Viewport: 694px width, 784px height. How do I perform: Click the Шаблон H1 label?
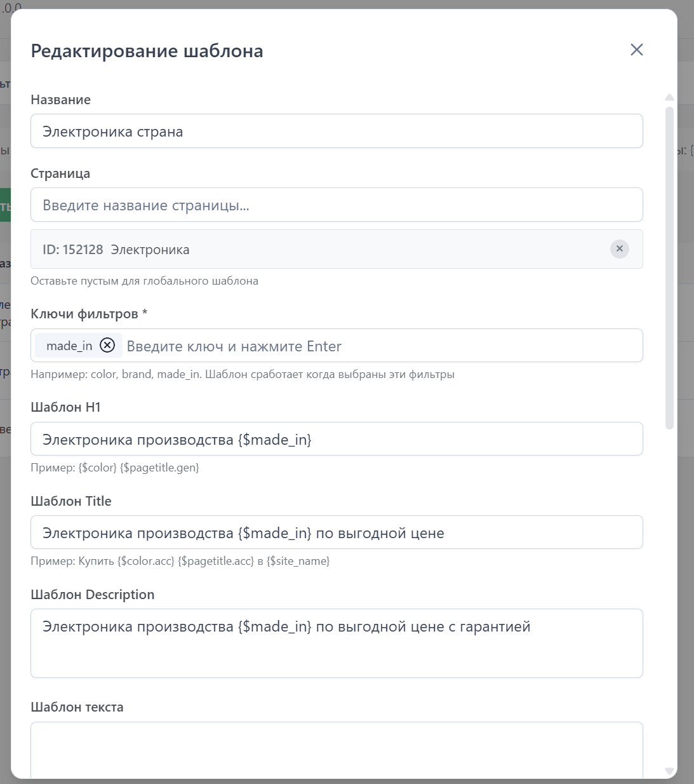[65, 407]
